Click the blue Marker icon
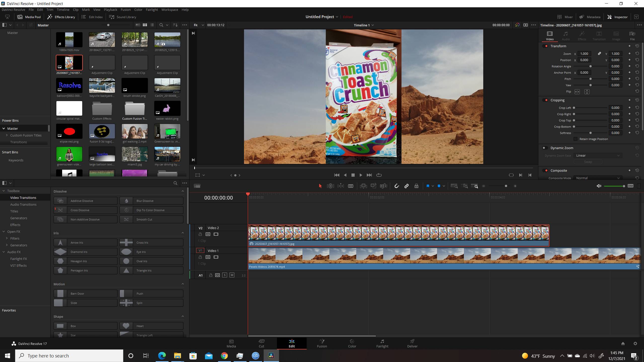The width and height of the screenshot is (644, 362). [439, 186]
